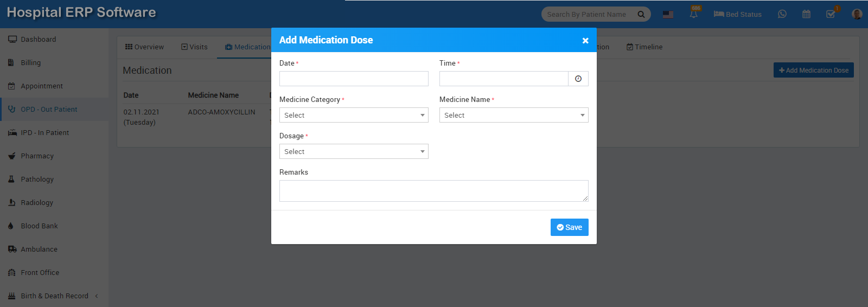This screenshot has height=307, width=868.
Task: Open the Medicine Category dropdown
Action: tap(354, 115)
